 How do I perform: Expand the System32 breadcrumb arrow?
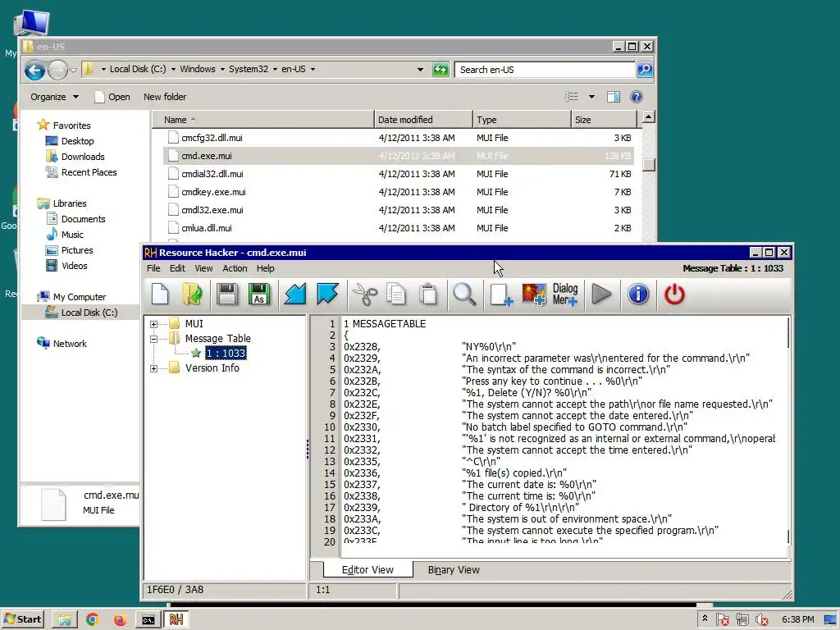coord(275,69)
